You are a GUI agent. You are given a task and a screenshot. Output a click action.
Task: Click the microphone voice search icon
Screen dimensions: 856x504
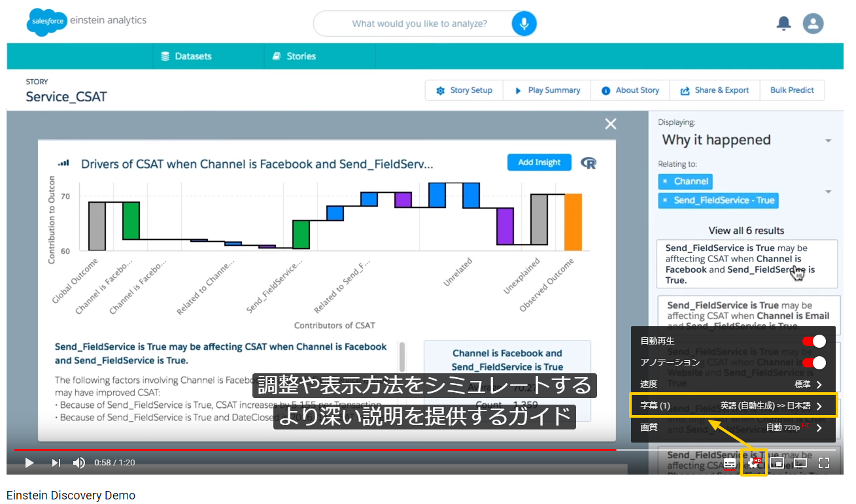click(x=524, y=24)
